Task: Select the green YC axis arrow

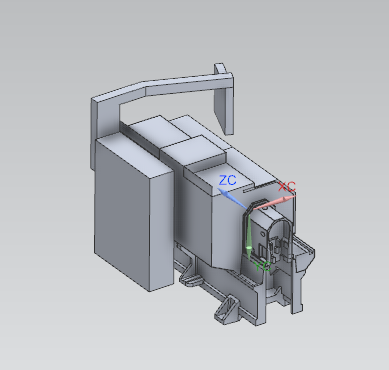Action: pyautogui.click(x=249, y=236)
